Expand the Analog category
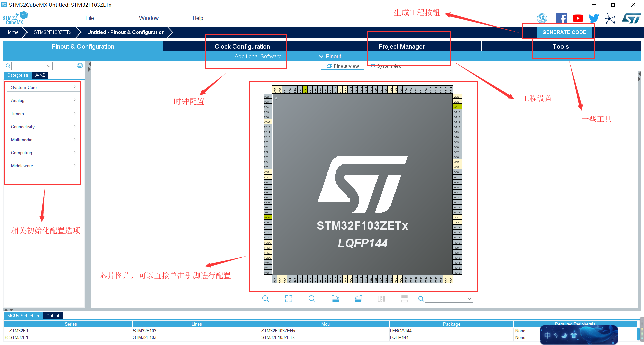644x345 pixels. click(44, 100)
